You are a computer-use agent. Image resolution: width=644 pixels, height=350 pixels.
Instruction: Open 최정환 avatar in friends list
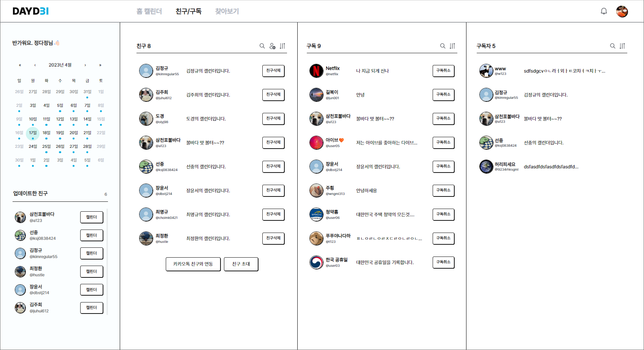click(x=146, y=238)
